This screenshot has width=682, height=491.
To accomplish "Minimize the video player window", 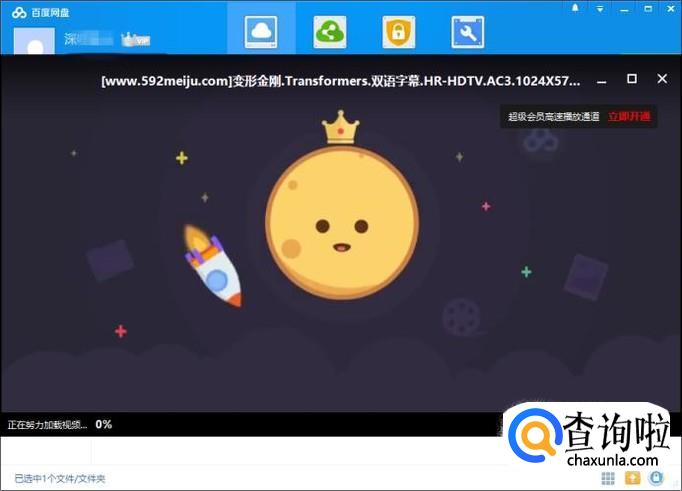I will [601, 80].
